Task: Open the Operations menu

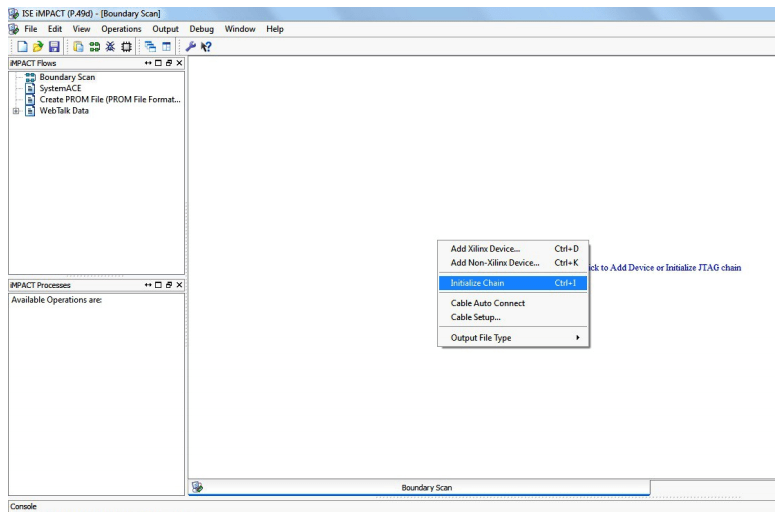Action: 121,29
